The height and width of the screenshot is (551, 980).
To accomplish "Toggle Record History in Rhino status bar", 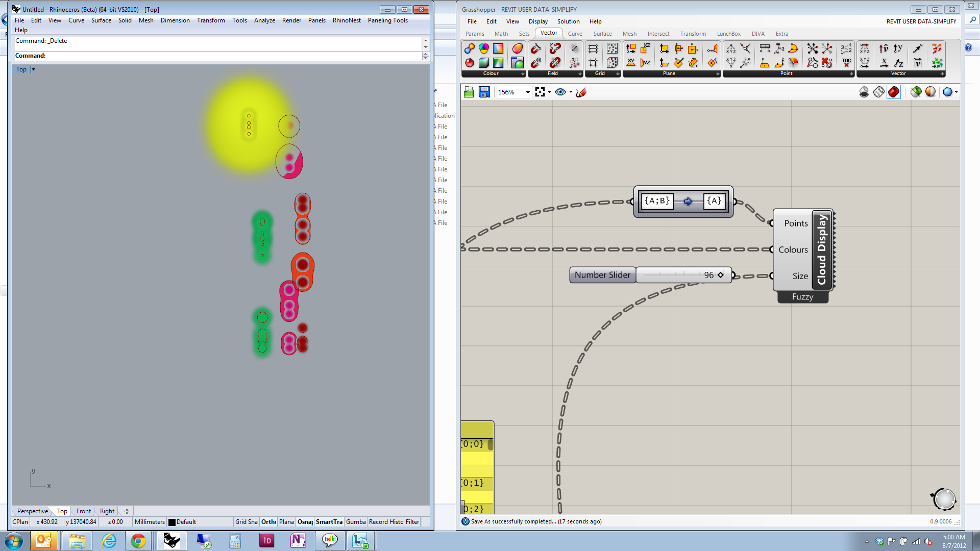I will [x=385, y=522].
